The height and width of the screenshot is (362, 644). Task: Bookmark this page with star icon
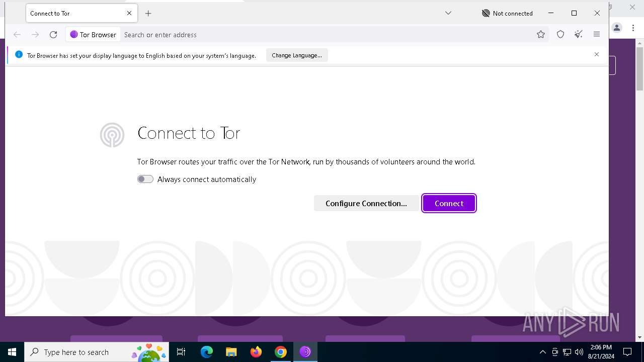coord(541,35)
